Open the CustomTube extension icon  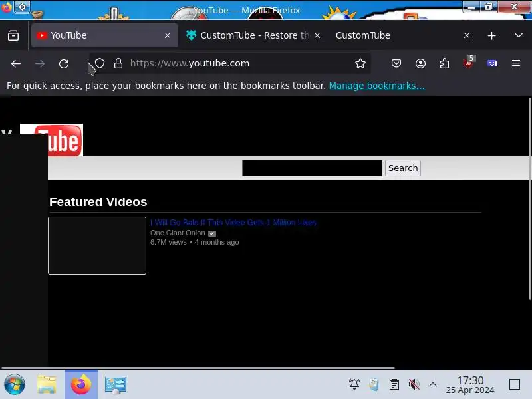click(x=492, y=63)
